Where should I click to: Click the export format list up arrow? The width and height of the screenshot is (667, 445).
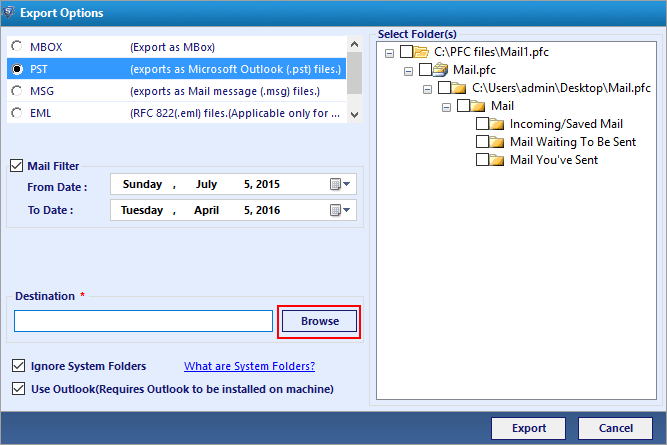pyautogui.click(x=354, y=44)
